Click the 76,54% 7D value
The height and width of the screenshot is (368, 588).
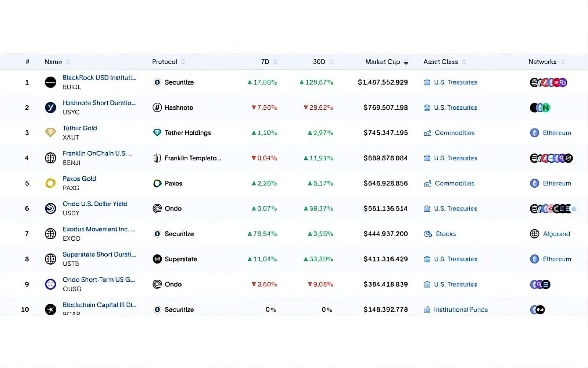click(262, 234)
